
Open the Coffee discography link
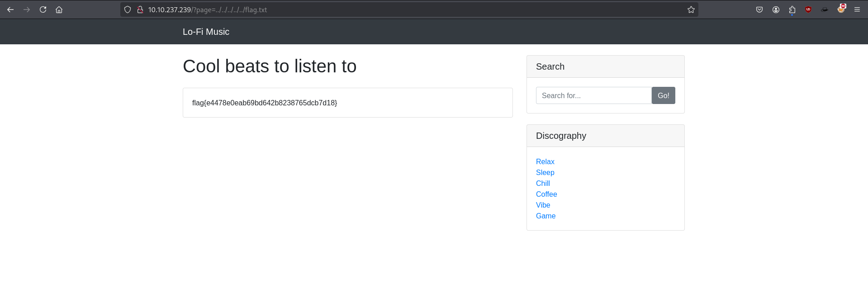[x=546, y=194]
